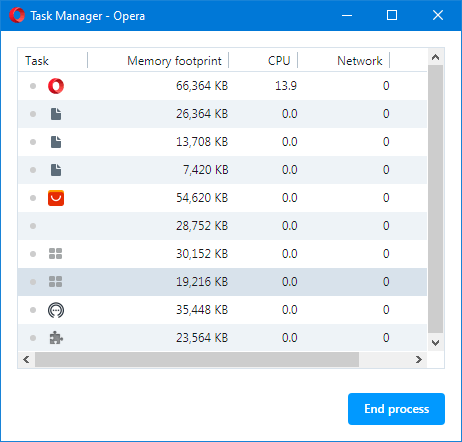The height and width of the screenshot is (442, 462).
Task: End the selected process with End process
Action: click(x=396, y=409)
